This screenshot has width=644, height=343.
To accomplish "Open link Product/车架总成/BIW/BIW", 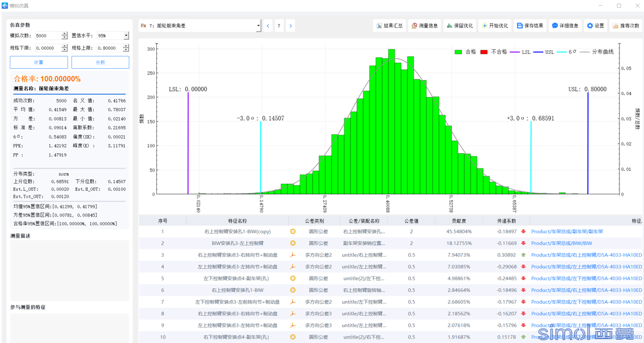I will 561,243.
